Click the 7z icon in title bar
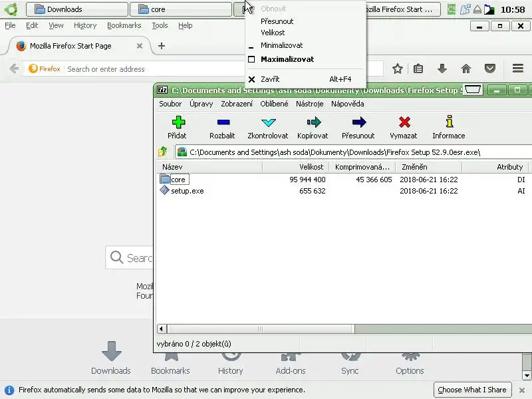Screen dimensions: 532x399 162,90
